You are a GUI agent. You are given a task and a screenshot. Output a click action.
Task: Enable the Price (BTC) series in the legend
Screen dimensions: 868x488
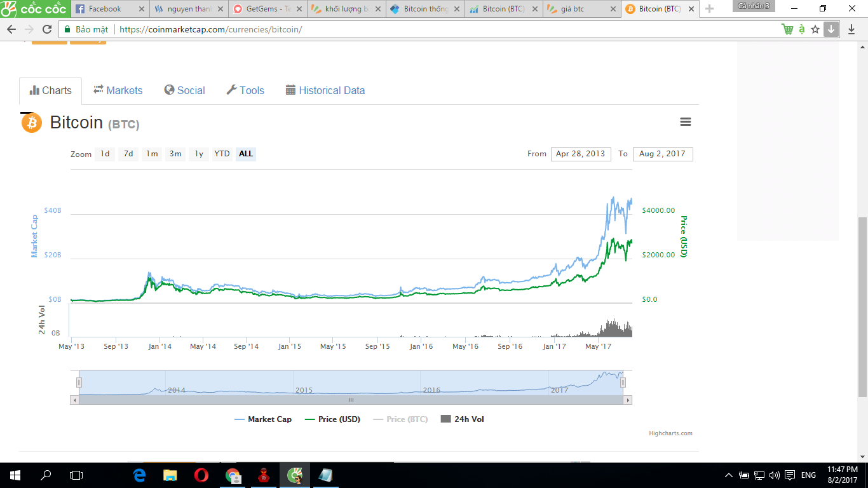[400, 419]
